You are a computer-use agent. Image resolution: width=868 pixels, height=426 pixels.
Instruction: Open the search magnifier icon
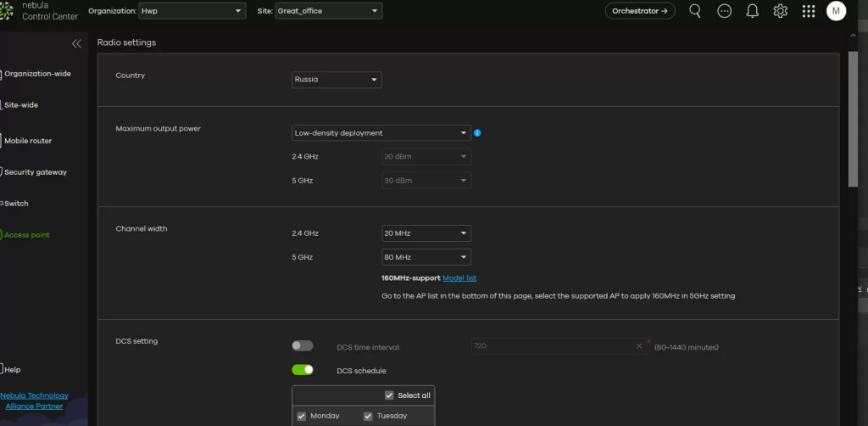pos(695,11)
